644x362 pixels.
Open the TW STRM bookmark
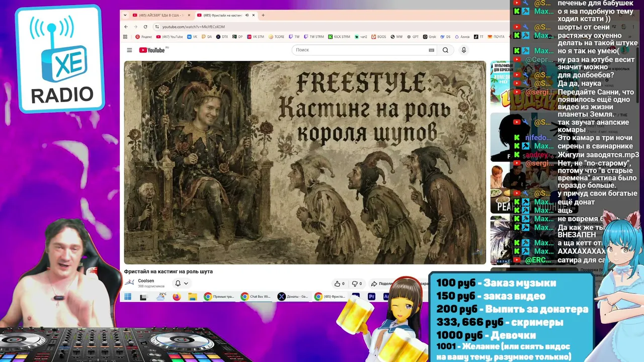click(314, 37)
